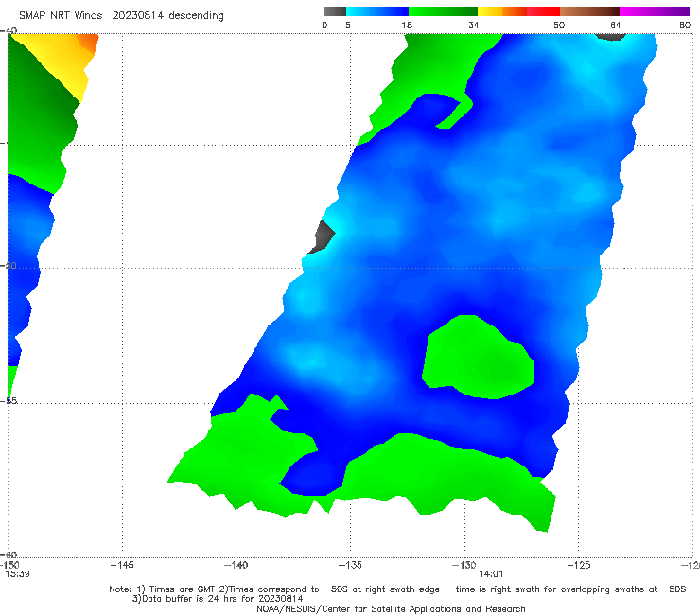Click the colorbar label '64'
Viewport: 700px width, 615px height.
point(616,26)
